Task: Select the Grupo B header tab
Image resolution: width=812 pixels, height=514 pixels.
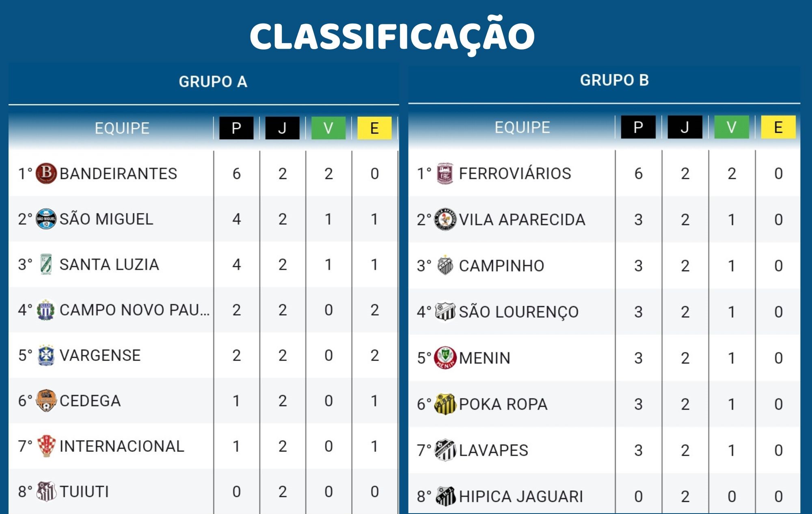Action: [614, 80]
